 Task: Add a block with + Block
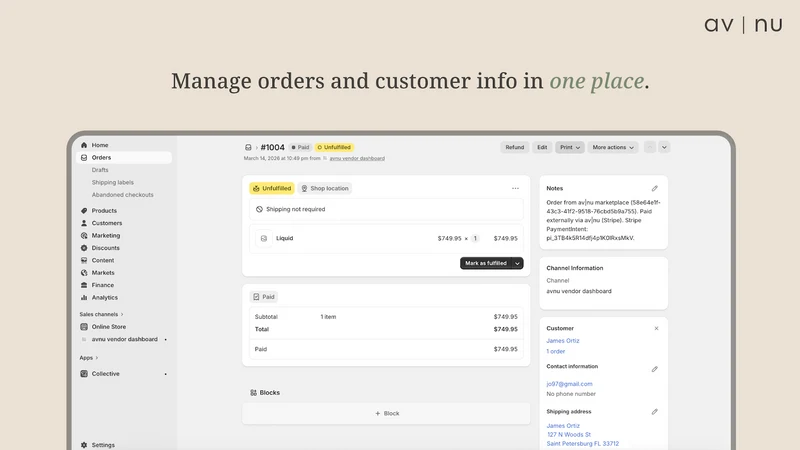pyautogui.click(x=386, y=413)
